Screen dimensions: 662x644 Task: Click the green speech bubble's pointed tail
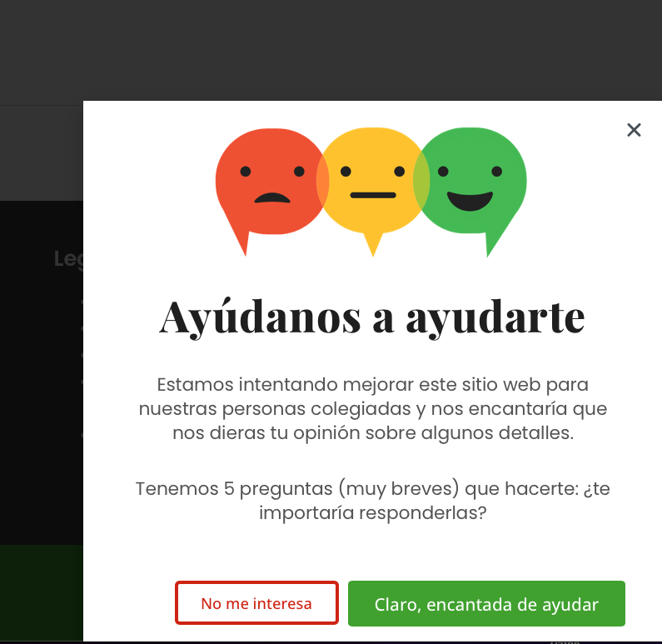point(495,242)
